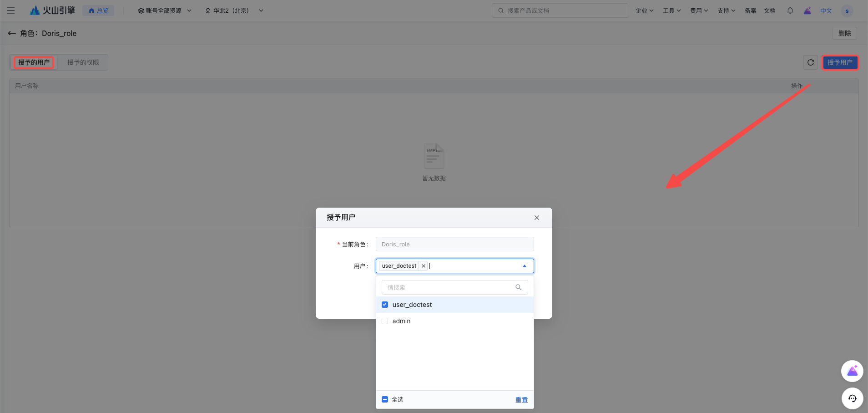Check the admin user checkbox

385,321
